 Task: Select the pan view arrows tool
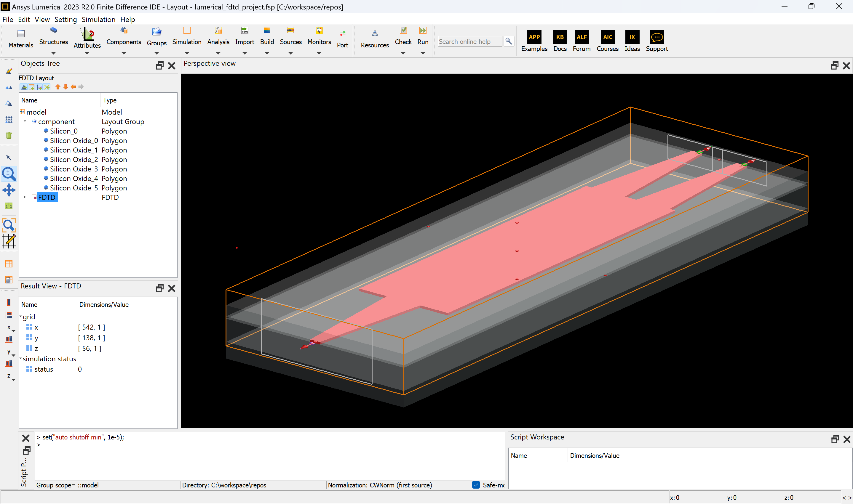tap(9, 190)
